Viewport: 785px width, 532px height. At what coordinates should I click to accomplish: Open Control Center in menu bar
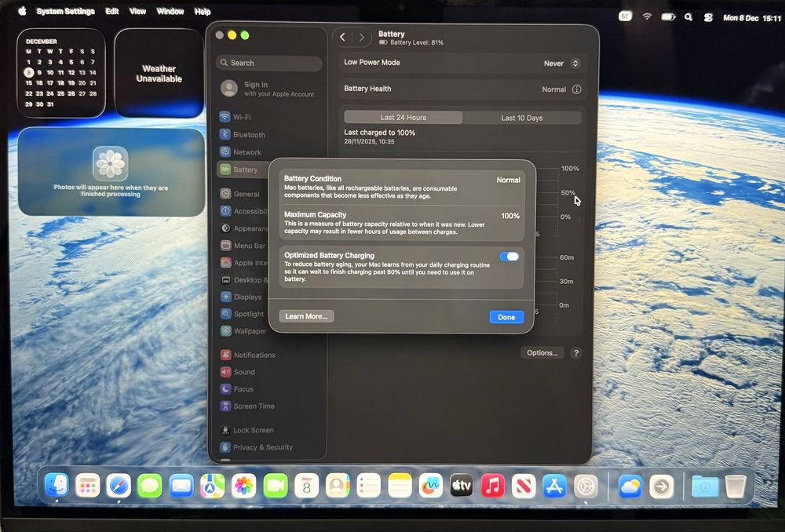pos(708,17)
